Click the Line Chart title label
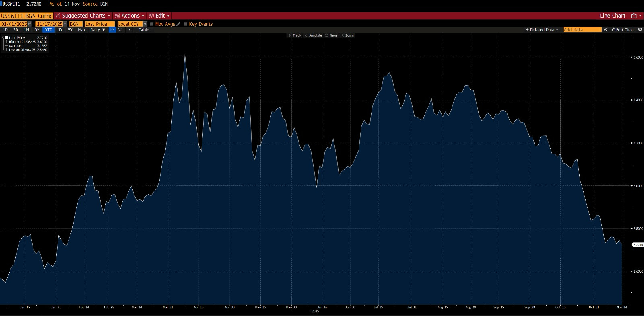Image resolution: width=644 pixels, height=316 pixels. tap(613, 16)
